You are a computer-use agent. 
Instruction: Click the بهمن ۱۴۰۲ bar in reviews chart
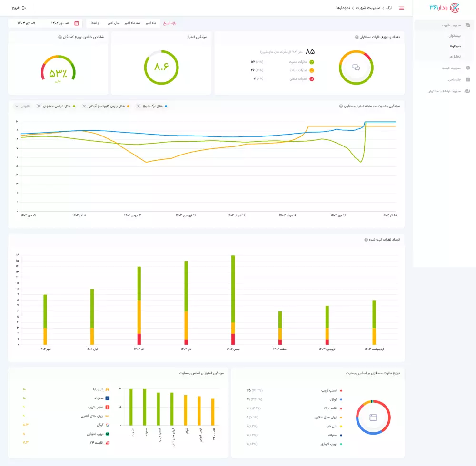click(233, 300)
